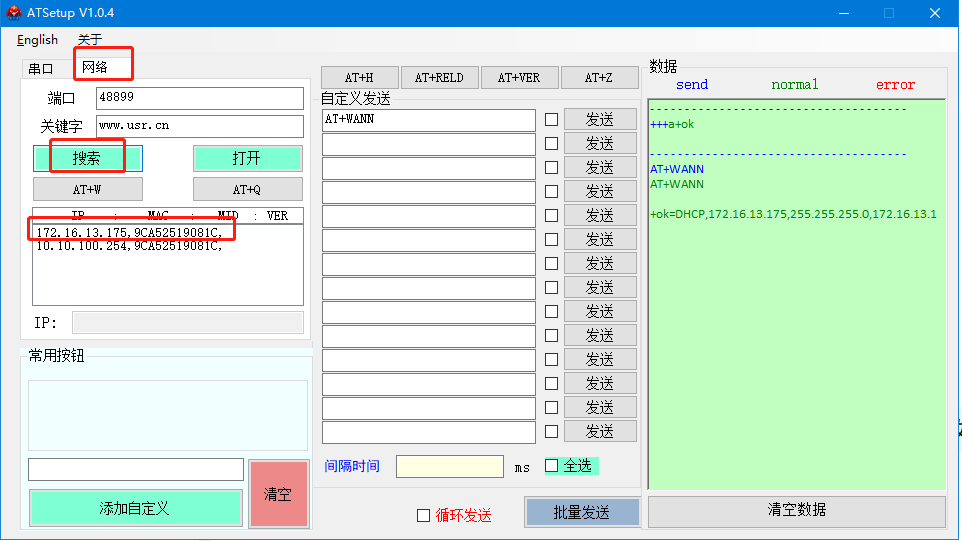
Task: Select device 10.10.100.254 in the list
Action: pyautogui.click(x=128, y=246)
